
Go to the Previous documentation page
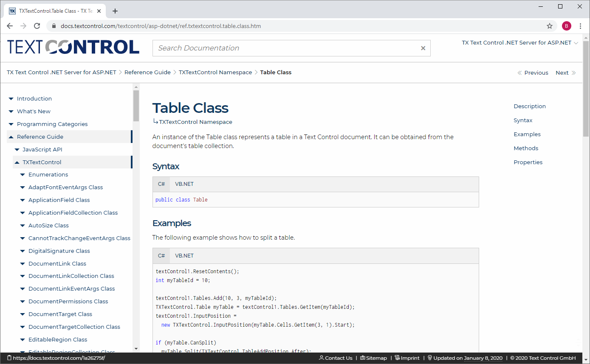tap(533, 73)
